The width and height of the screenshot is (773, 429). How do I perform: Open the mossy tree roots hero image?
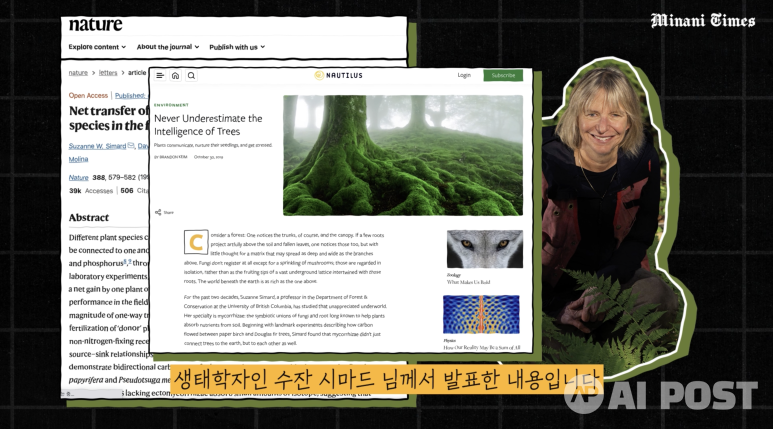click(x=403, y=155)
